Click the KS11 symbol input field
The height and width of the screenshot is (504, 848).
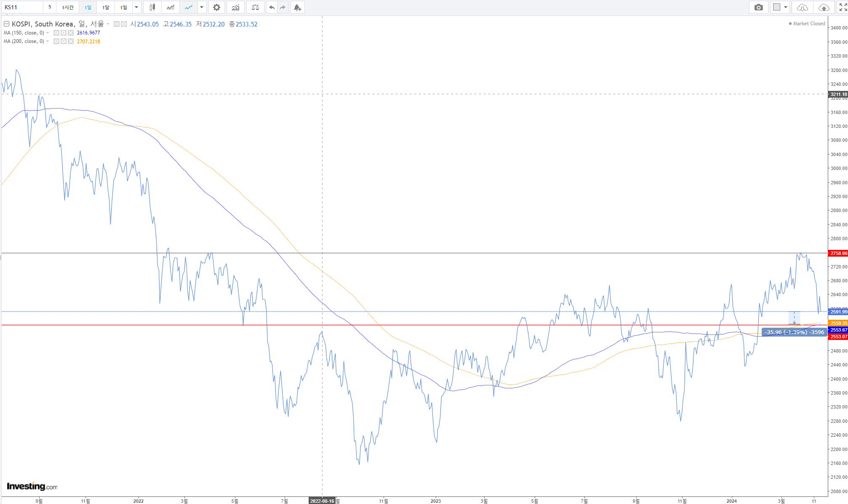pos(22,7)
